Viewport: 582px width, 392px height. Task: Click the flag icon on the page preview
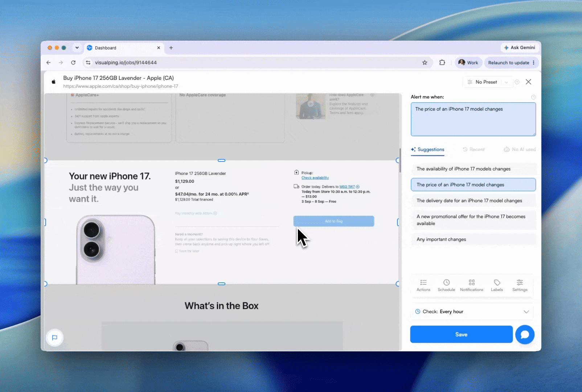55,338
